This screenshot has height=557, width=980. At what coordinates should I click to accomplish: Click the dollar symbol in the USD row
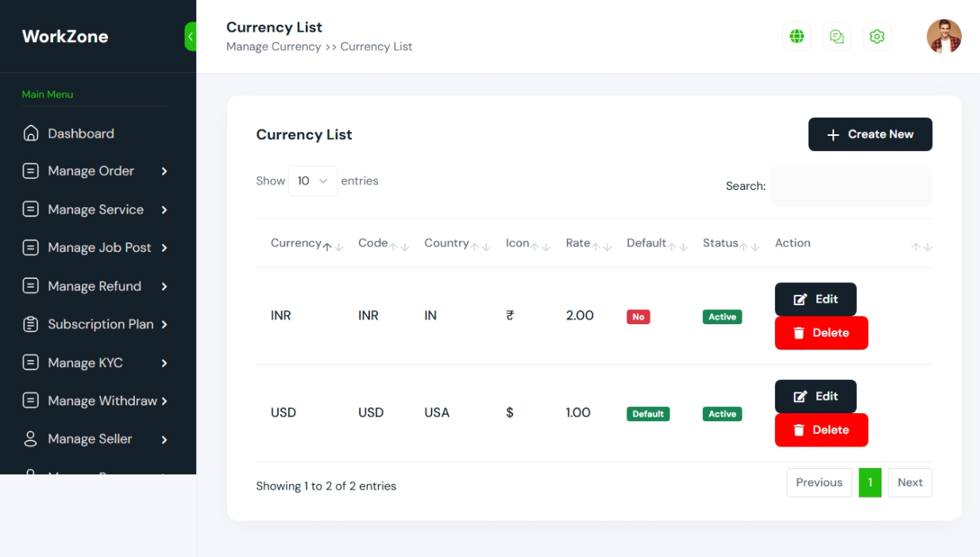tap(510, 412)
